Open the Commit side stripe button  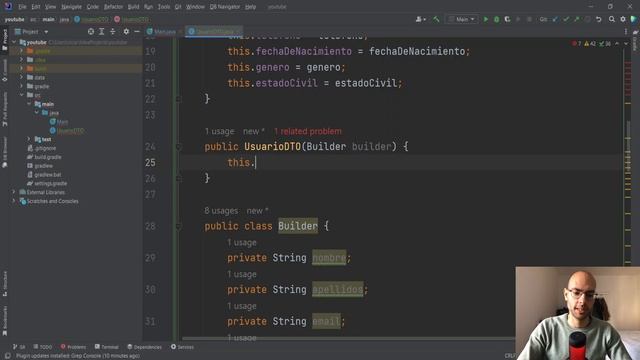click(x=5, y=70)
